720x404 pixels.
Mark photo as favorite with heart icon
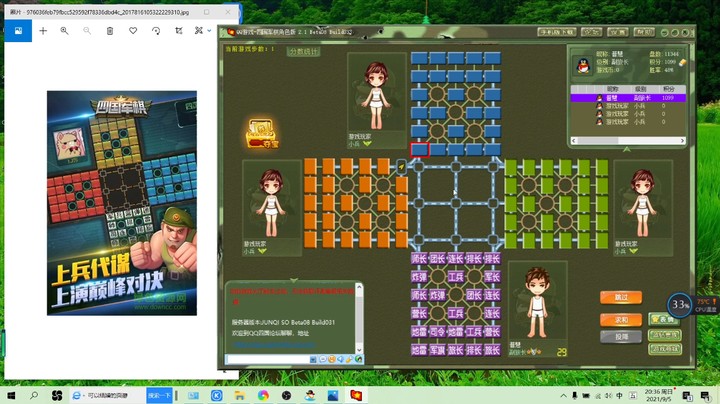tap(133, 31)
